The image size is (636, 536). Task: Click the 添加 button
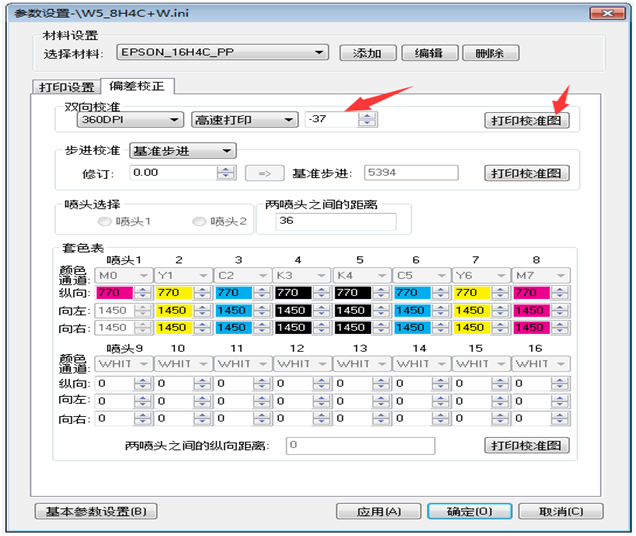point(367,53)
